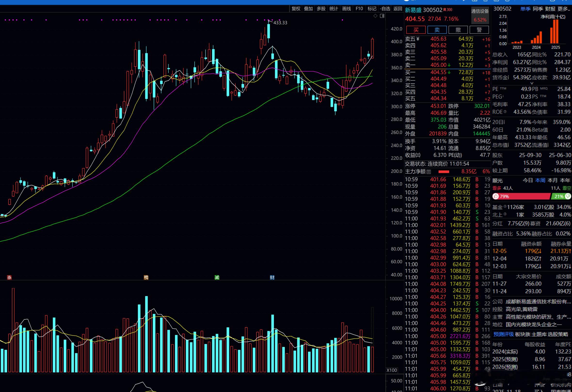Click the thumbs-up bullish vote icon
The image size is (572, 392).
tap(496, 196)
